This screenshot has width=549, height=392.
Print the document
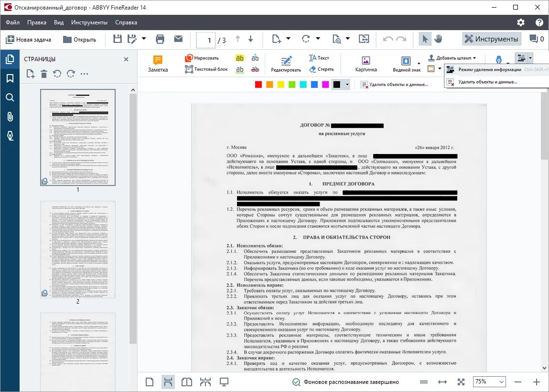coord(160,39)
